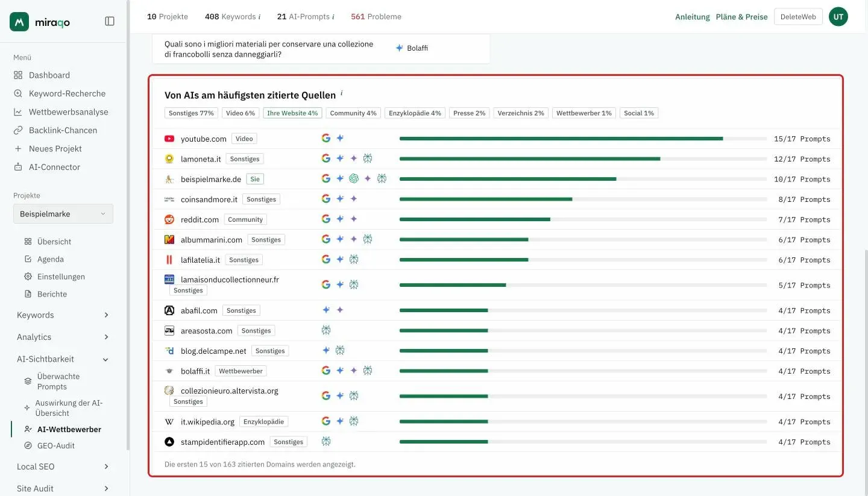Image resolution: width=868 pixels, height=496 pixels.
Task: Click the Überwachte Prompts layers icon
Action: point(28,381)
